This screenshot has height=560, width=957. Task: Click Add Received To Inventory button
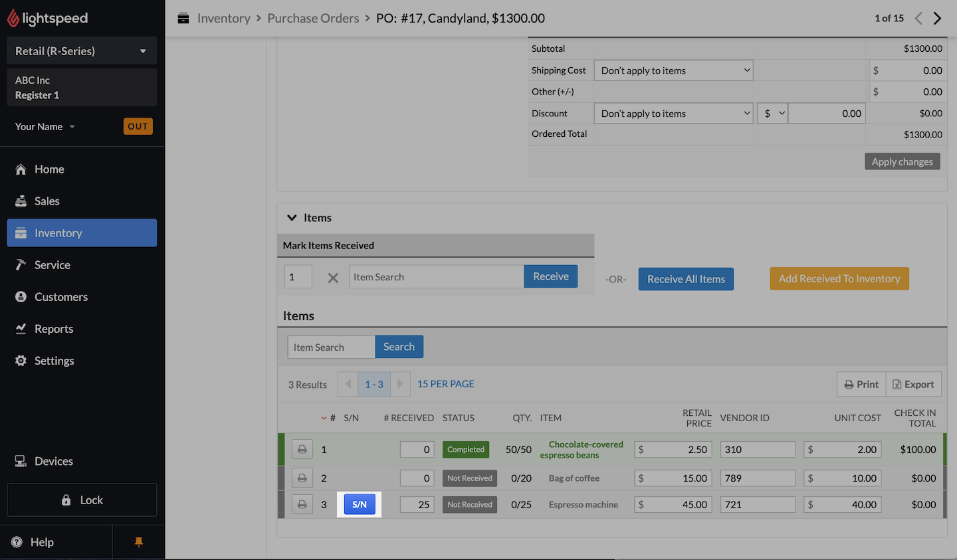click(839, 279)
